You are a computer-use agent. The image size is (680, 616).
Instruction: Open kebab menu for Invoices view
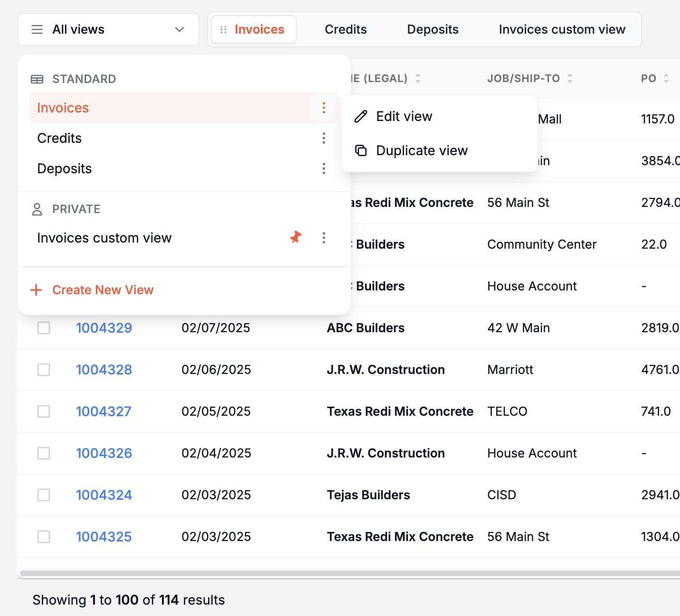[324, 108]
